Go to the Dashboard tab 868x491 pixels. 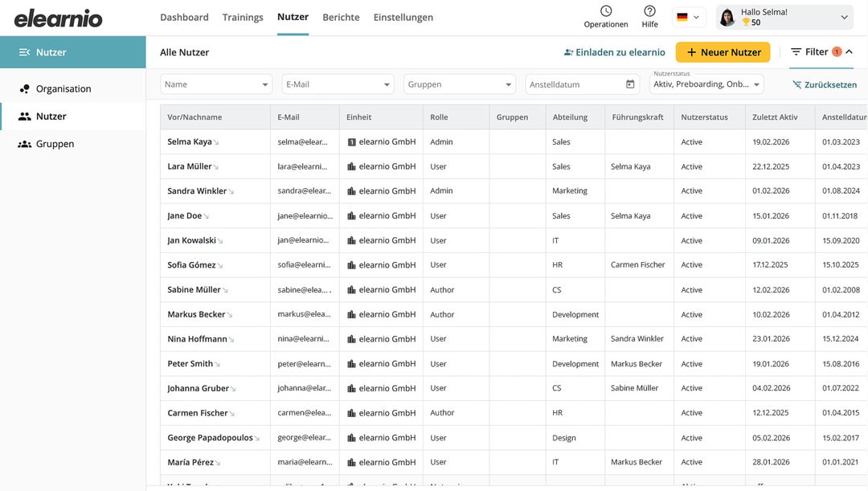(x=184, y=17)
